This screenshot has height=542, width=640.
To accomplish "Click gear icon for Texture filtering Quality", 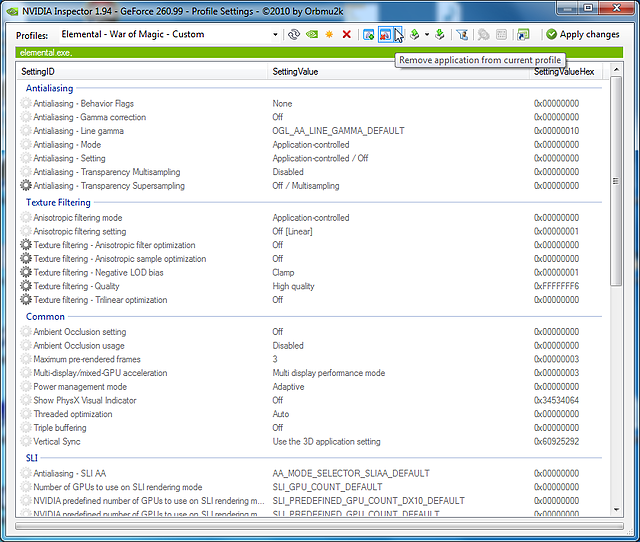I will tap(26, 286).
